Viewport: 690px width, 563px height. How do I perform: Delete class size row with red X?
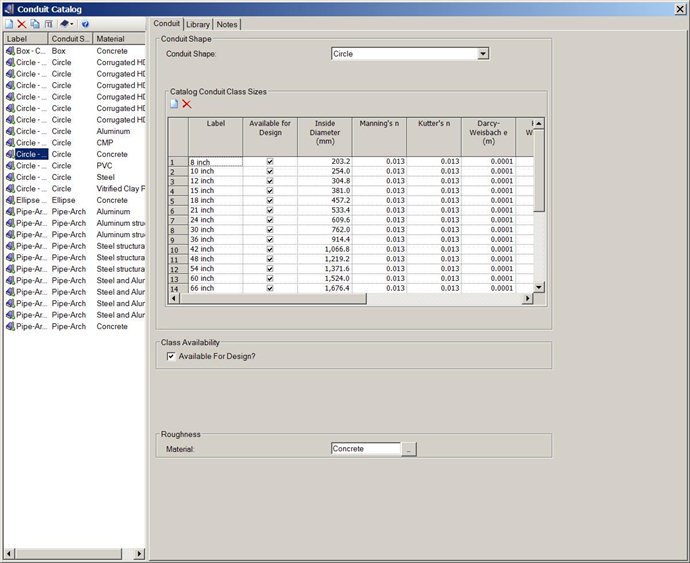coord(187,104)
